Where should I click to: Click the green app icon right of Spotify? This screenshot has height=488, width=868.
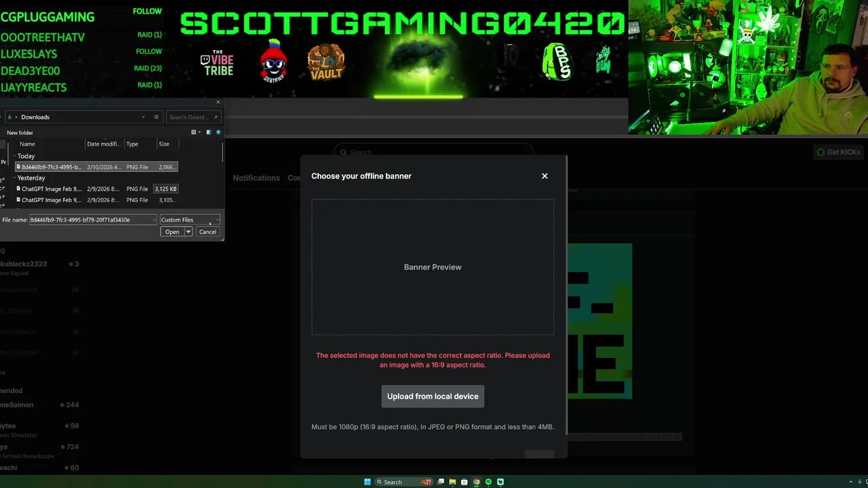click(500, 482)
